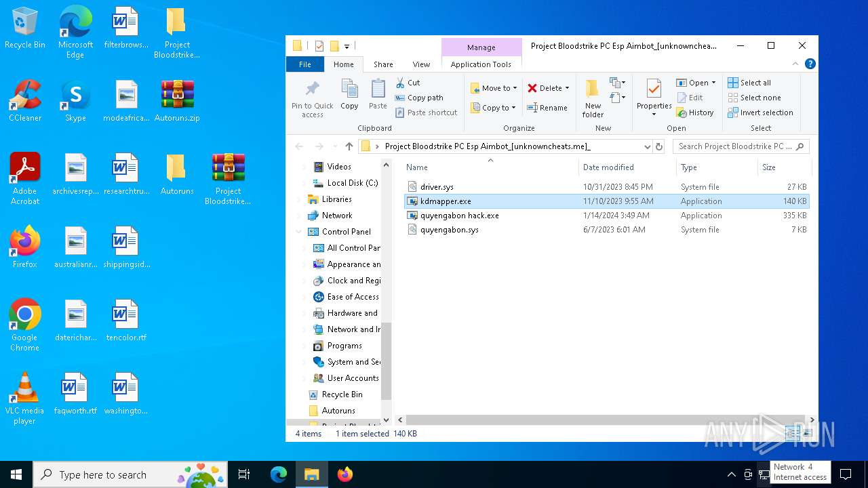Image resolution: width=868 pixels, height=488 pixels.
Task: Open the address bar history dropdown
Action: click(648, 146)
